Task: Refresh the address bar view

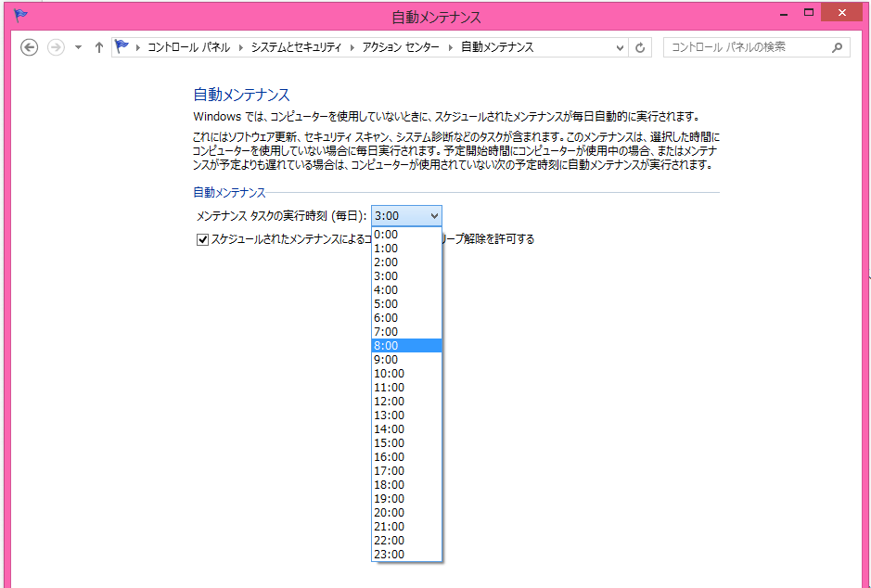Action: click(x=640, y=47)
